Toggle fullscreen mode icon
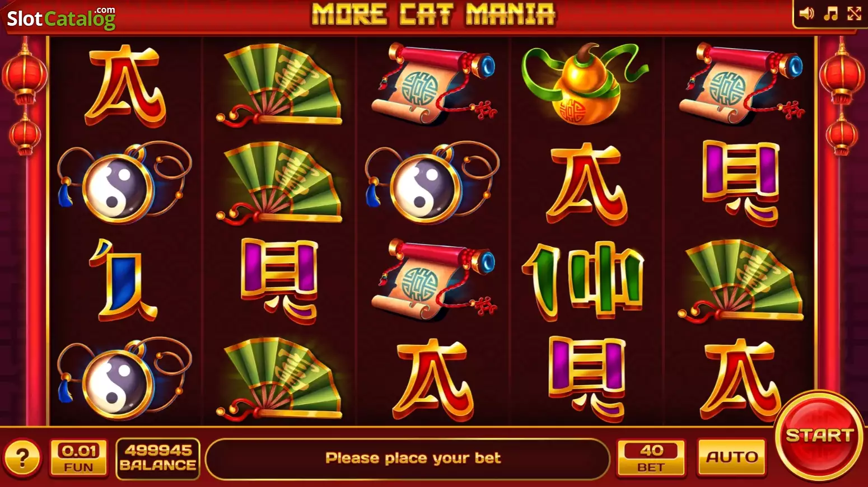 854,13
